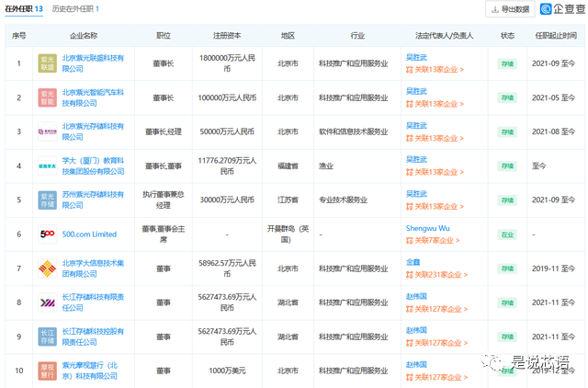Click 在业 status tag for 500.com

pyautogui.click(x=507, y=234)
